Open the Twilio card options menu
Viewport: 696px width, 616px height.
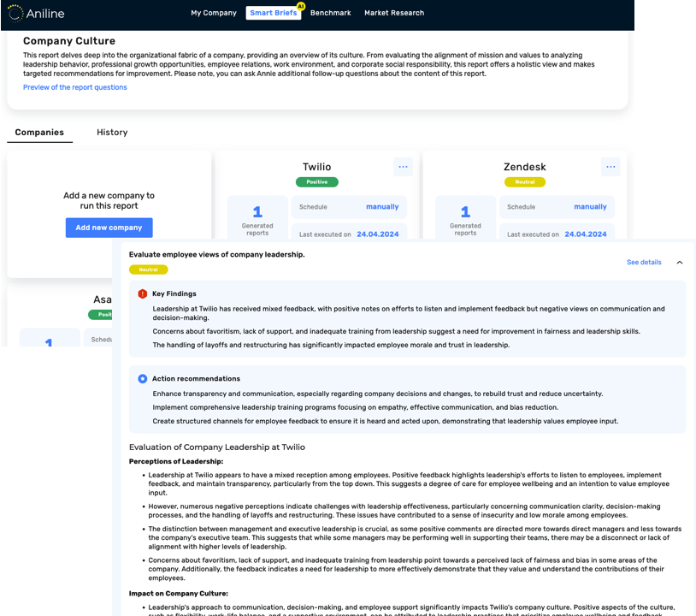(x=403, y=167)
